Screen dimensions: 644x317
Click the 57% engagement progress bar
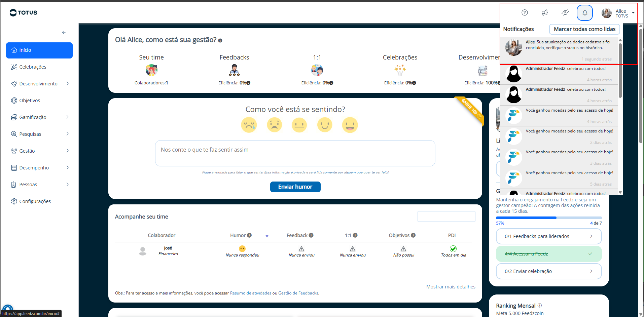point(549,218)
